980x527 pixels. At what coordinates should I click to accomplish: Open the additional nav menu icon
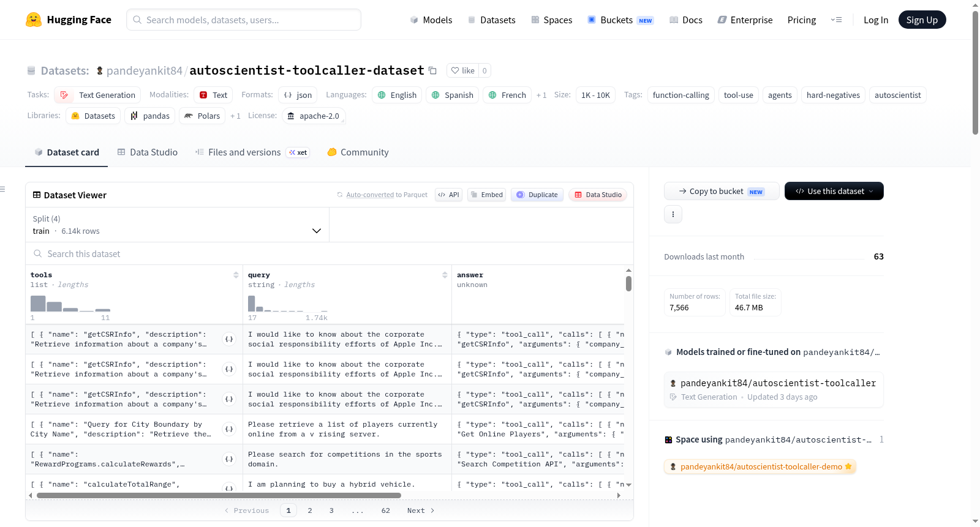coord(836,20)
